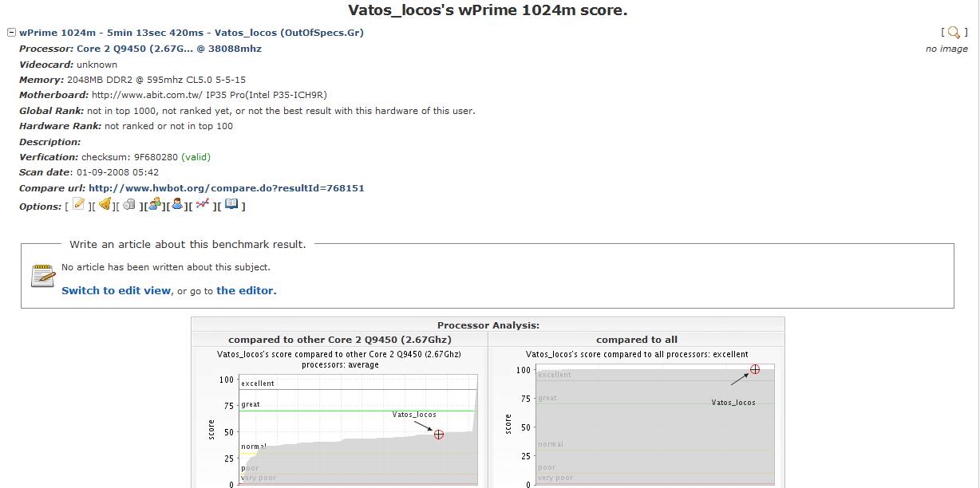Click the line chart icon in Options

(x=203, y=204)
